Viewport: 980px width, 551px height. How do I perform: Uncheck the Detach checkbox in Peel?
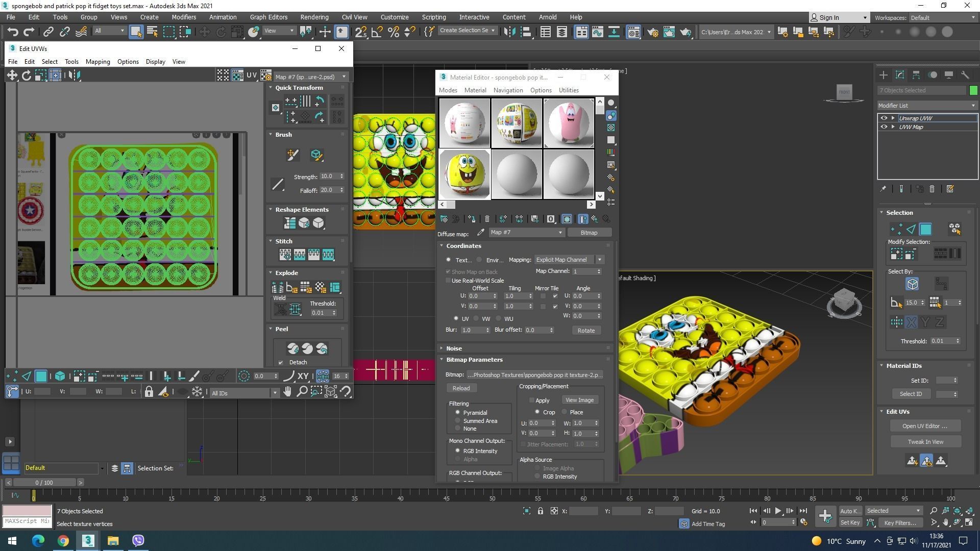click(x=281, y=362)
